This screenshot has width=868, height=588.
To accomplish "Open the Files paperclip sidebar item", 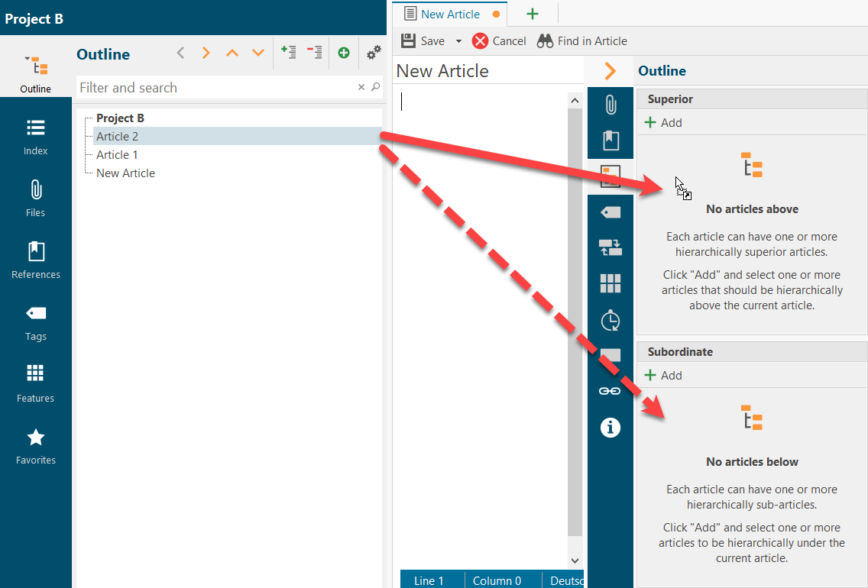I will pos(35,199).
